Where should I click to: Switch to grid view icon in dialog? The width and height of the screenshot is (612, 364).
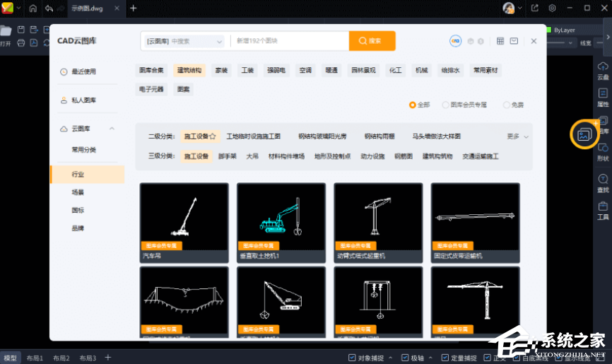[500, 41]
